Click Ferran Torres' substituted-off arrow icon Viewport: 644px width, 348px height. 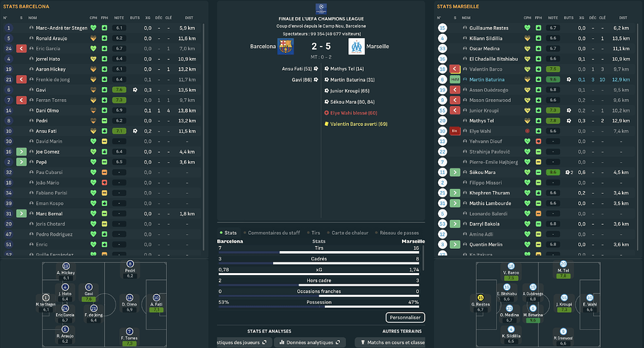[x=21, y=100]
